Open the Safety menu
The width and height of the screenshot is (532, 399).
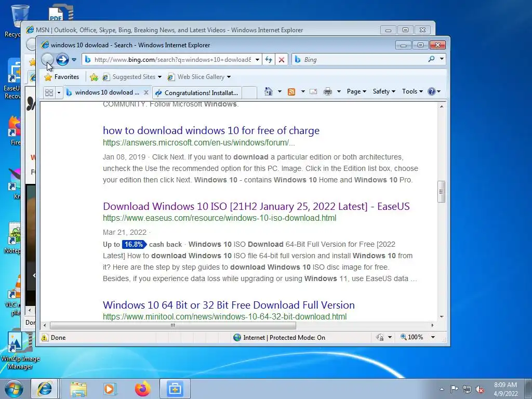pyautogui.click(x=384, y=91)
